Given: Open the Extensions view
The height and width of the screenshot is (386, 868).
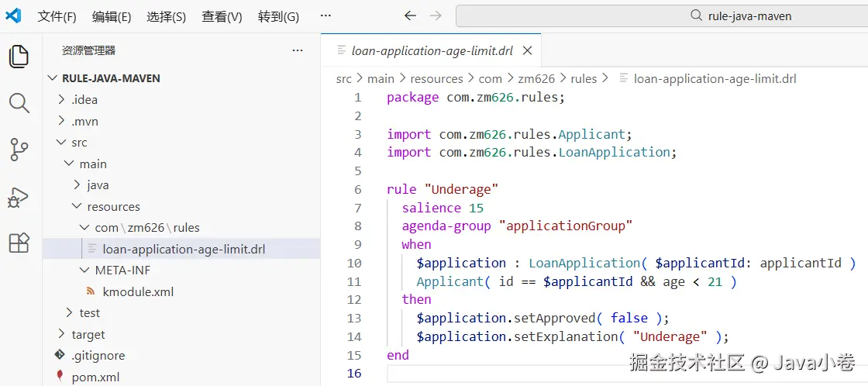Looking at the screenshot, I should [19, 243].
